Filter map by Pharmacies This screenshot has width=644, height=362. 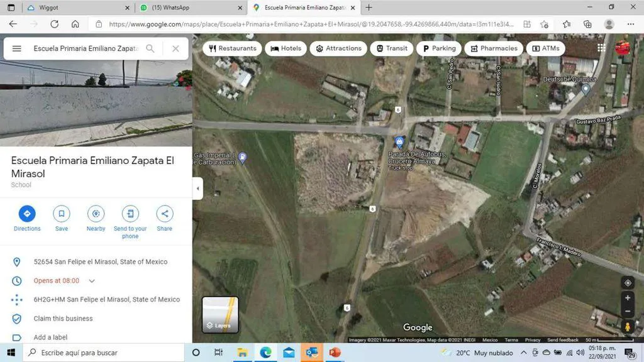(494, 48)
